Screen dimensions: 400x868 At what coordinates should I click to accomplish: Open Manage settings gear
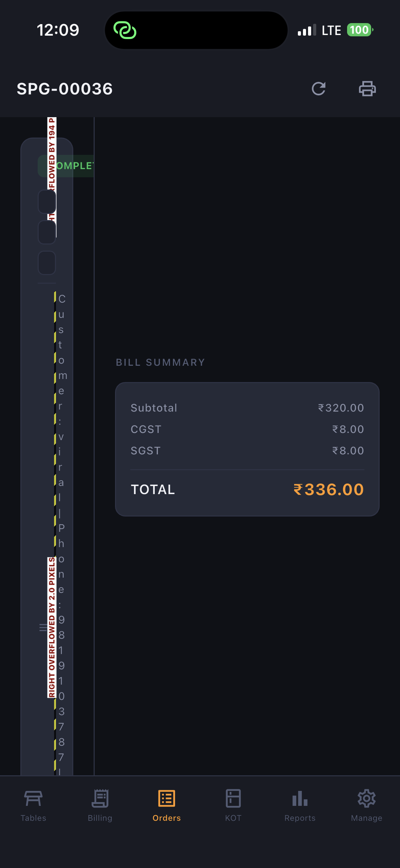pos(366,799)
